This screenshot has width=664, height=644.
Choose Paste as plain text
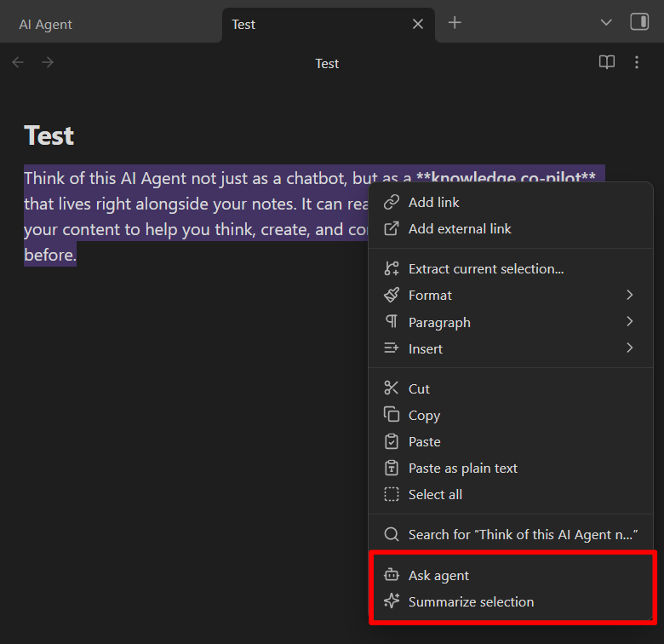462,469
